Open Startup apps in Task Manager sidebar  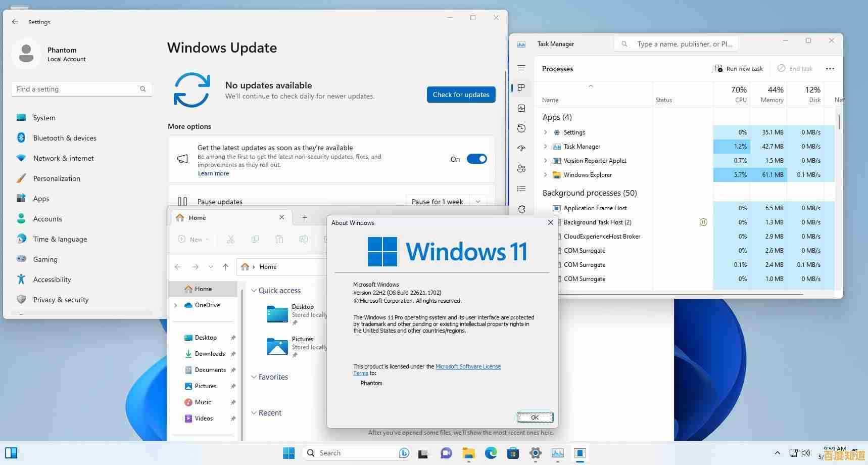coord(521,149)
